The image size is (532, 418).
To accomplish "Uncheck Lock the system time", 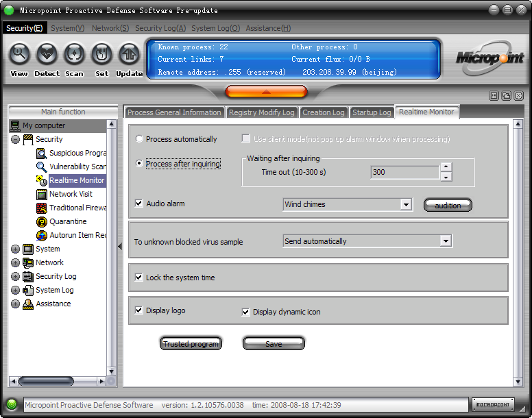I will coord(139,278).
